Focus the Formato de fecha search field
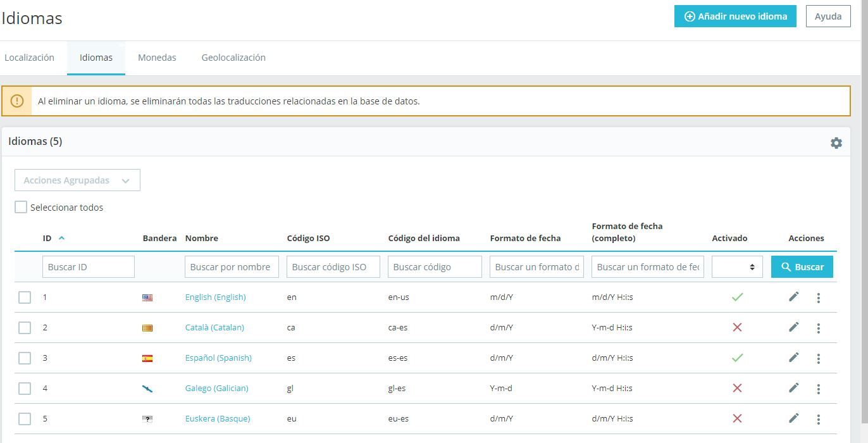This screenshot has width=868, height=443. click(536, 266)
